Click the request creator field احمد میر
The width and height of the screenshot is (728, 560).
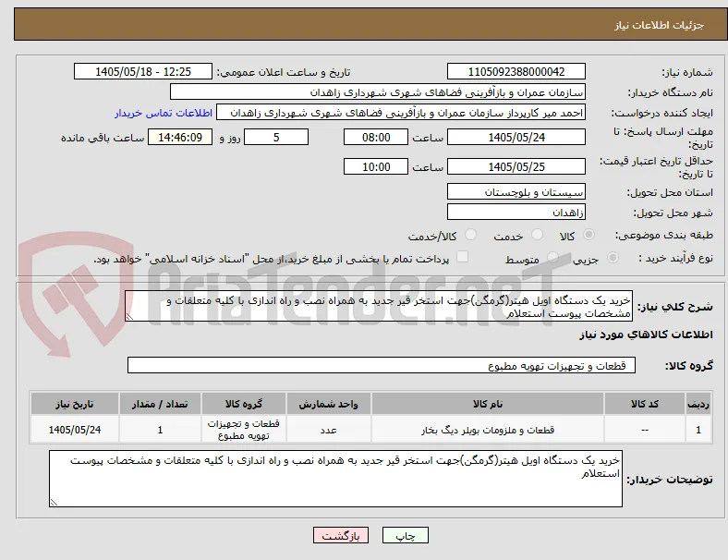click(401, 113)
